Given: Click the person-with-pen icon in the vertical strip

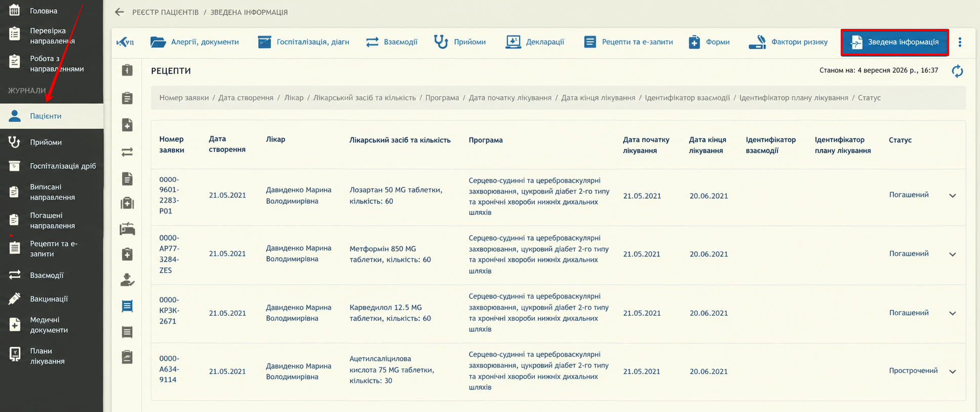Looking at the screenshot, I should coord(127,280).
